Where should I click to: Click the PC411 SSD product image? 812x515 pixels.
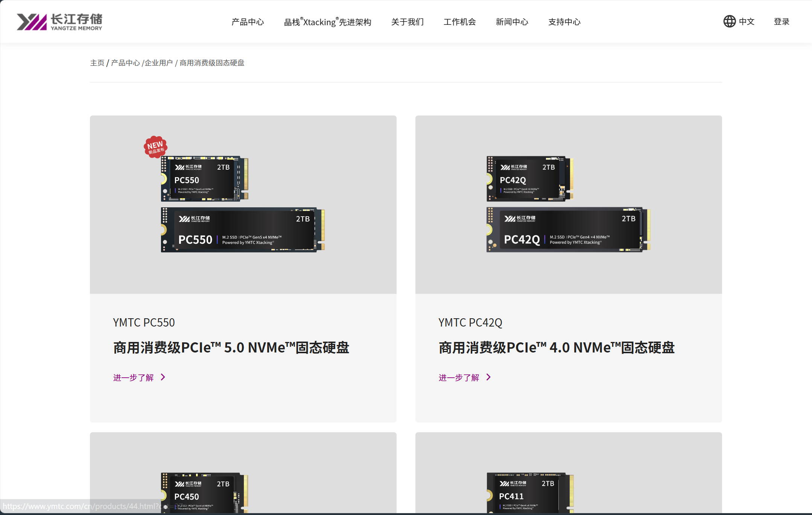click(x=530, y=492)
